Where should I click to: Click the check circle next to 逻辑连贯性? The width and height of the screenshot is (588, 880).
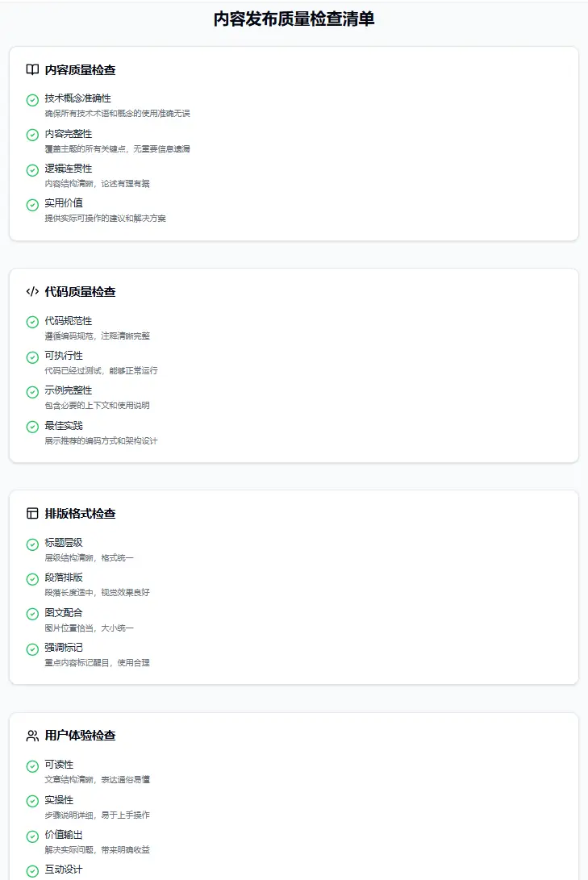point(32,170)
